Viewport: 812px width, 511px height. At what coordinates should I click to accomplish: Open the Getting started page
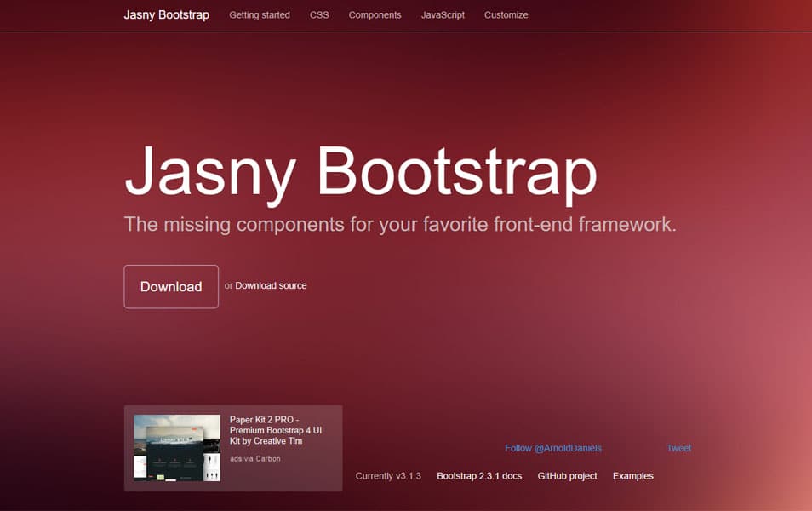259,14
